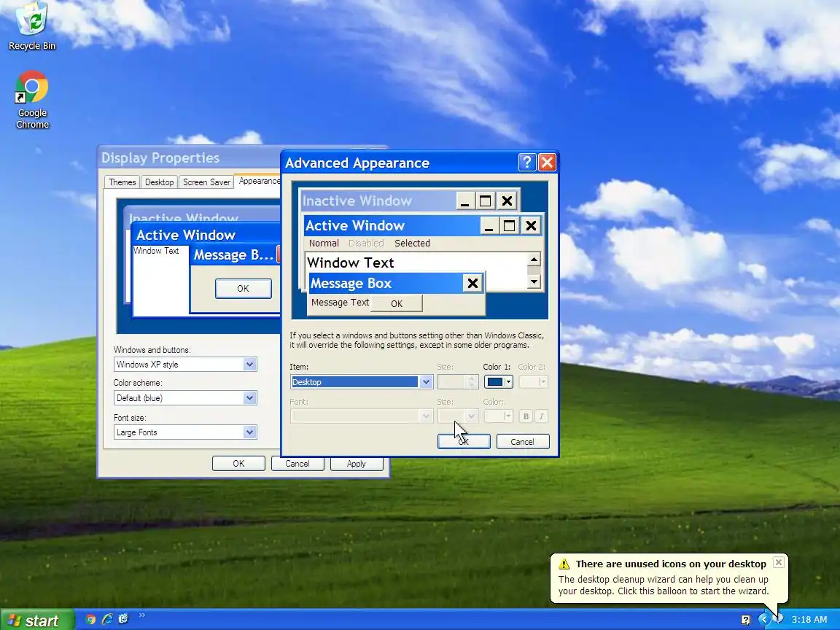Click the Inactive Window minimize button in preview
The image size is (840, 630).
[x=464, y=201]
